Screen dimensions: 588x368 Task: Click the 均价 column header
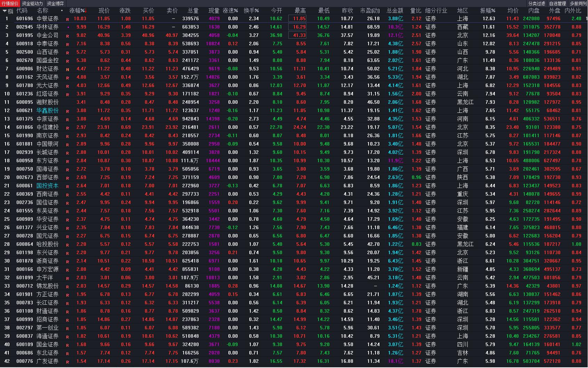(x=513, y=11)
